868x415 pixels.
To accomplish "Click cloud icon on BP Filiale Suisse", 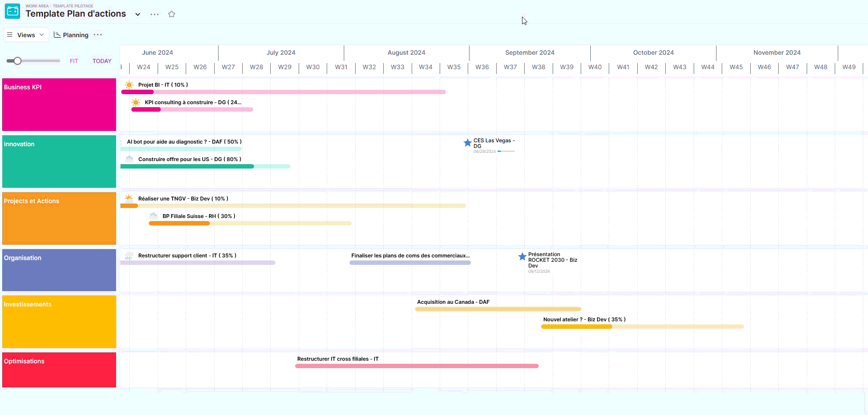I will point(154,216).
